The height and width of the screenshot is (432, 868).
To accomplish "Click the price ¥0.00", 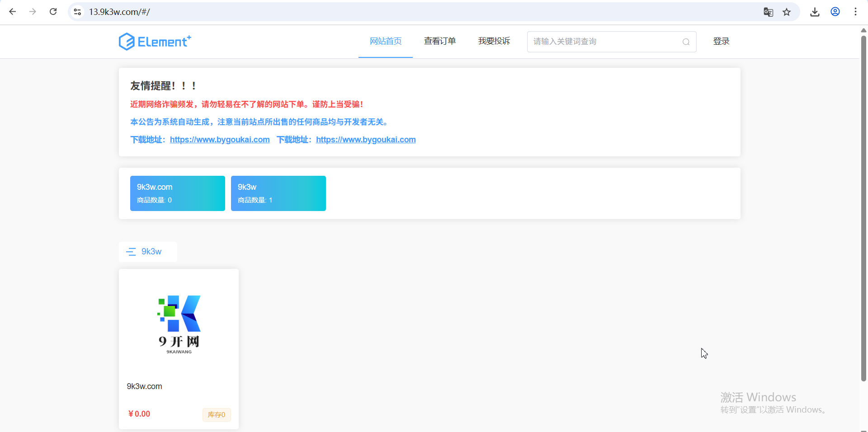I will coord(139,414).
